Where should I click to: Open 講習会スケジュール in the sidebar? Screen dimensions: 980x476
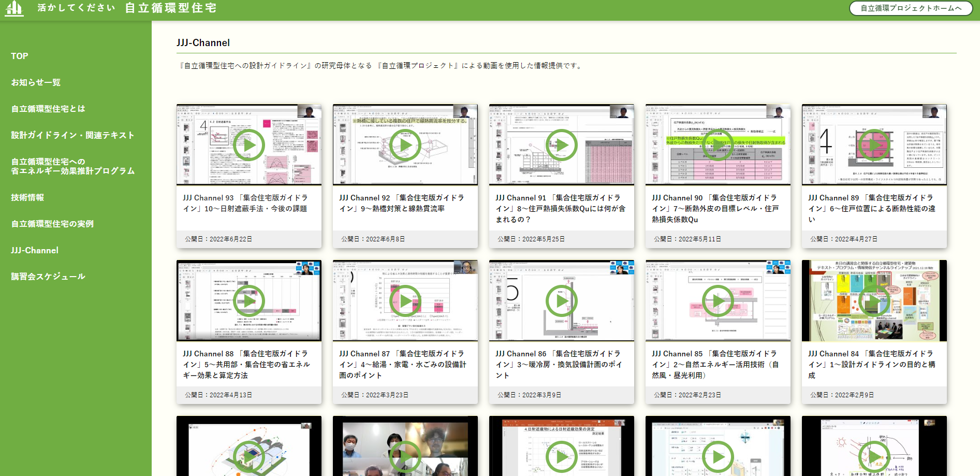click(x=48, y=277)
